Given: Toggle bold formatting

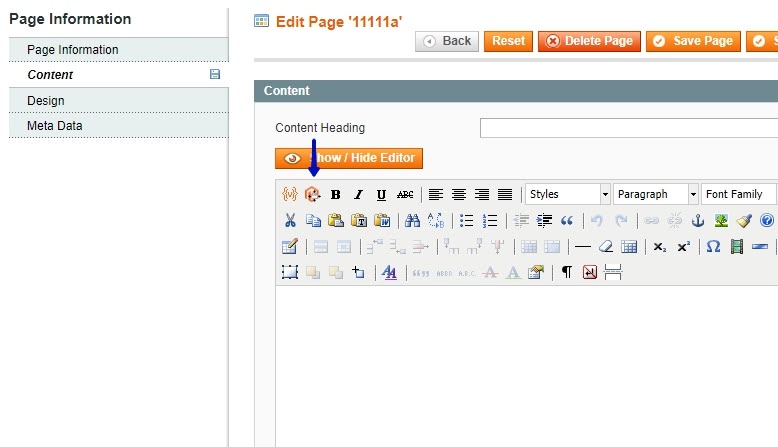Looking at the screenshot, I should point(335,194).
